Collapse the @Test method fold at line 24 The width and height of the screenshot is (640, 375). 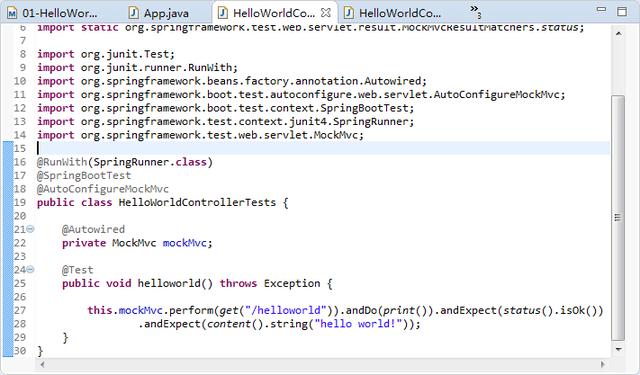30,269
